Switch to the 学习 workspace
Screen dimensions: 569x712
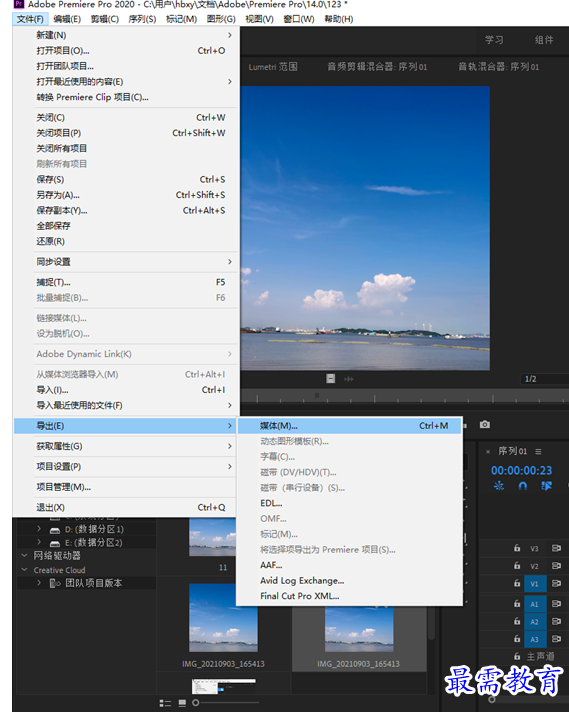[494, 40]
